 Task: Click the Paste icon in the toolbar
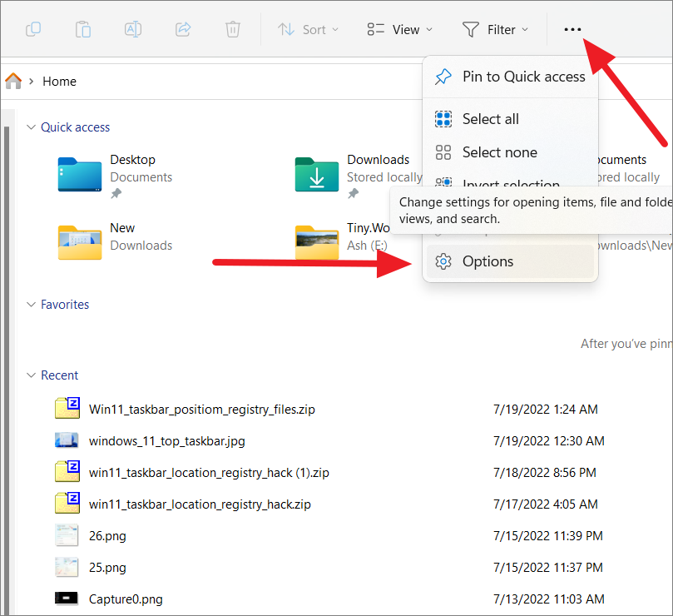tap(83, 29)
